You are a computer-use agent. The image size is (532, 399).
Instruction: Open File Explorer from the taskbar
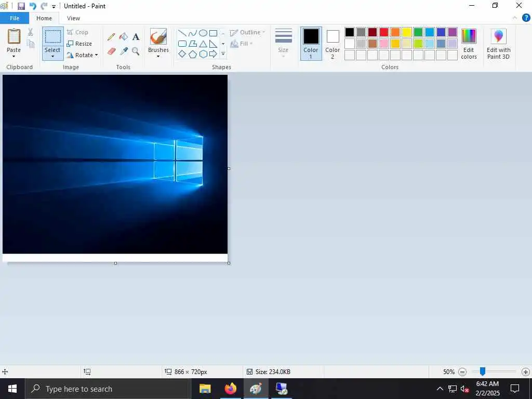coord(205,389)
